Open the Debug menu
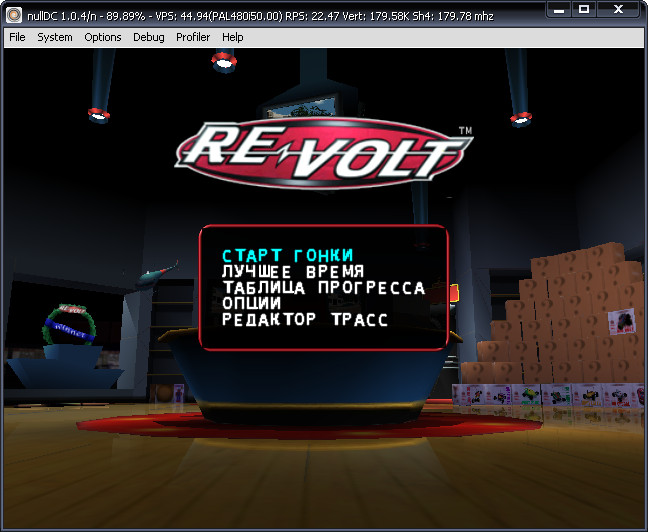This screenshot has width=648, height=532. (x=149, y=37)
